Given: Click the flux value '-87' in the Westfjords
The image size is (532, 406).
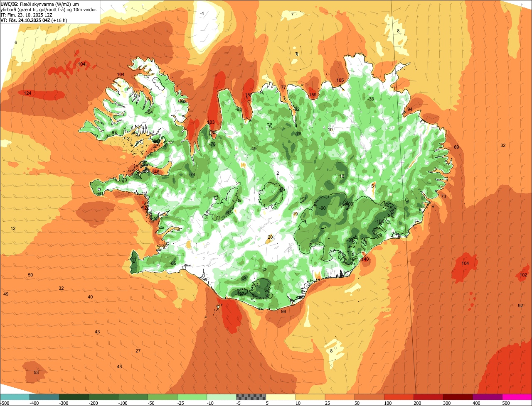Looking at the screenshot, I should [x=113, y=132].
